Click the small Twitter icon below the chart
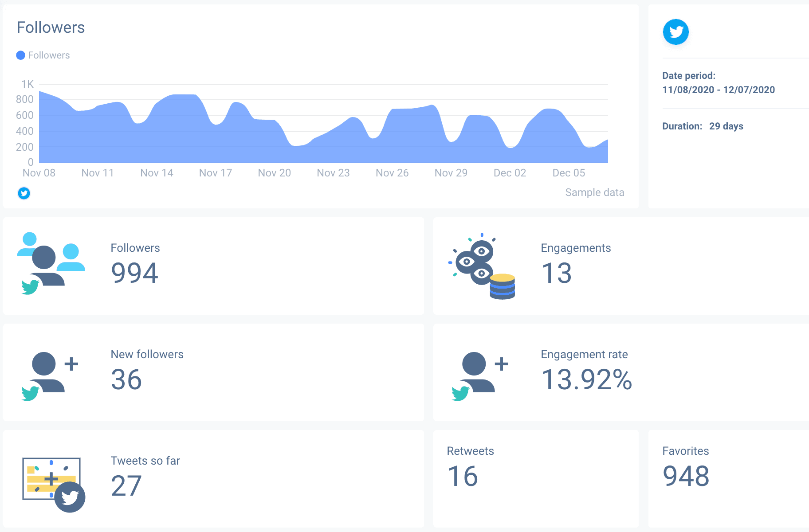 coord(24,193)
